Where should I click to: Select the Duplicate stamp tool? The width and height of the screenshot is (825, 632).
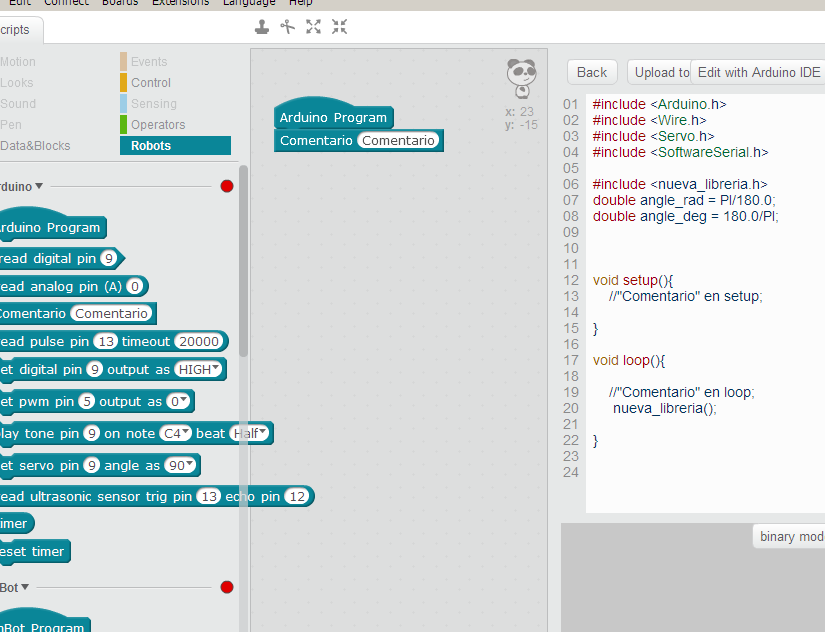[262, 27]
